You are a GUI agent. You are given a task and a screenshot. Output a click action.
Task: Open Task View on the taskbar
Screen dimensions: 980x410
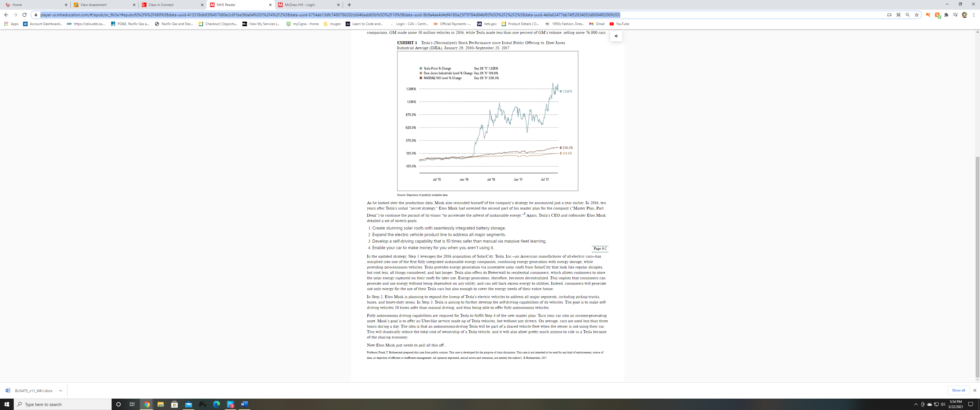pyautogui.click(x=132, y=404)
